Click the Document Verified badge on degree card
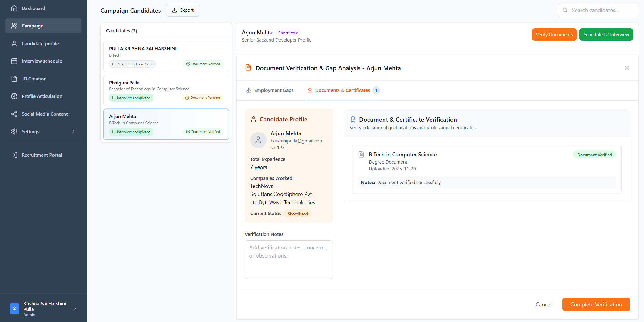This screenshot has width=644, height=322. (x=595, y=155)
